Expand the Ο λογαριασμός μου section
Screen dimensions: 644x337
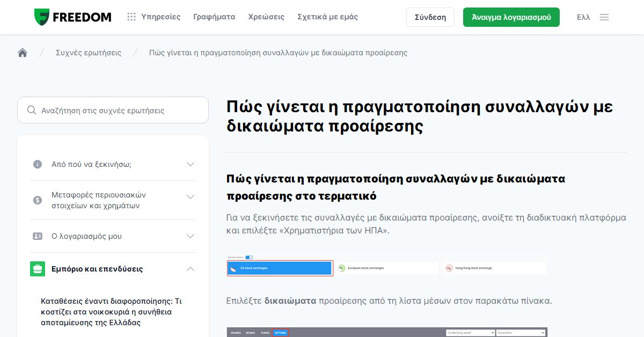(113, 236)
